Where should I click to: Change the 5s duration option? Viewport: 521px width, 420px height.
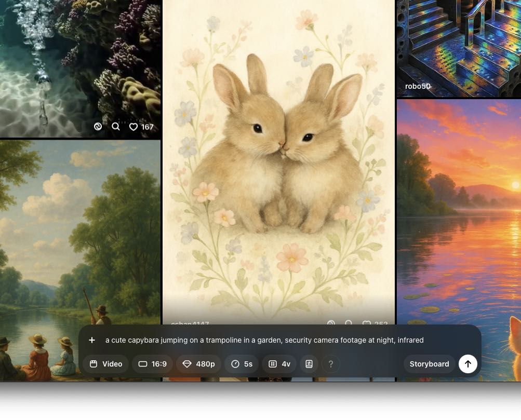[x=242, y=364]
